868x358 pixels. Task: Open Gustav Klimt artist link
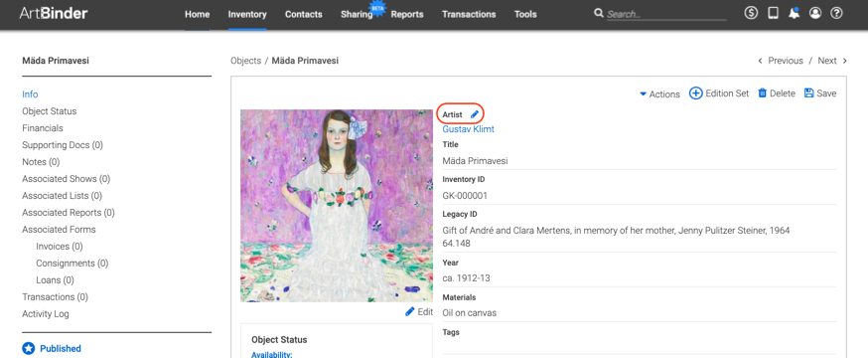[469, 129]
